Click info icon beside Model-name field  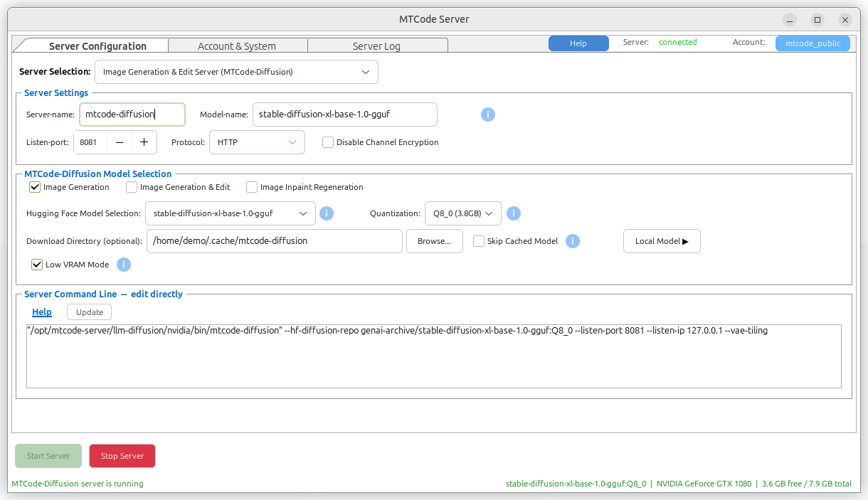(x=488, y=115)
